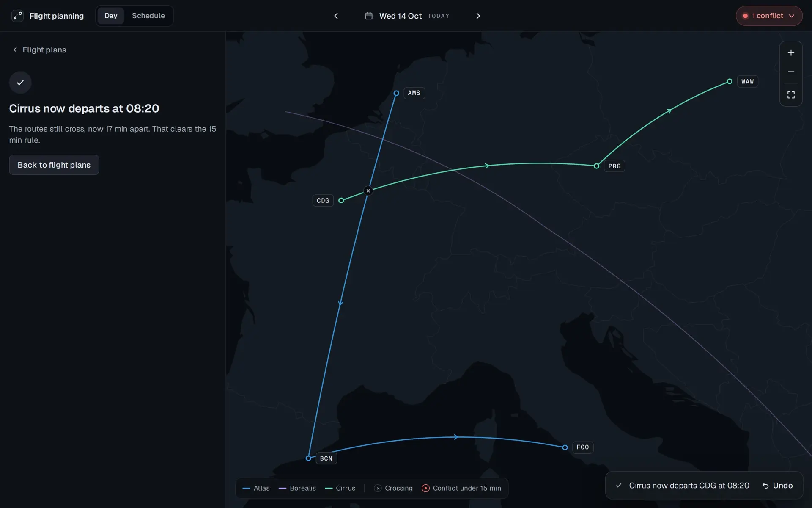Toggle Cirrus route in the legend
812x508 pixels.
coord(340,488)
